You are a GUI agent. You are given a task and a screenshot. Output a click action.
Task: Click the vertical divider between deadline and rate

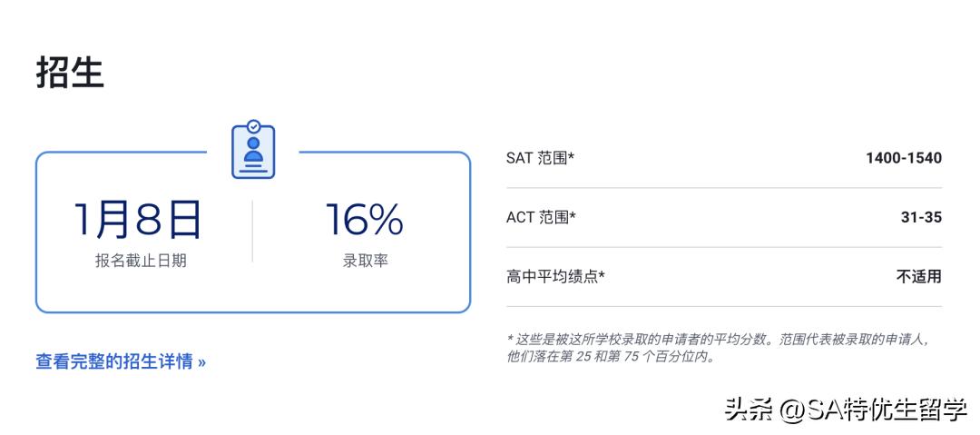(x=252, y=232)
